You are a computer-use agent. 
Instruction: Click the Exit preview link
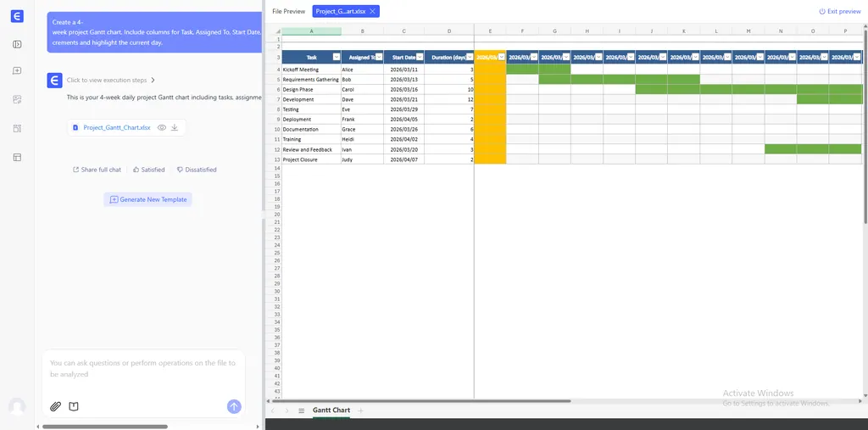tap(839, 11)
